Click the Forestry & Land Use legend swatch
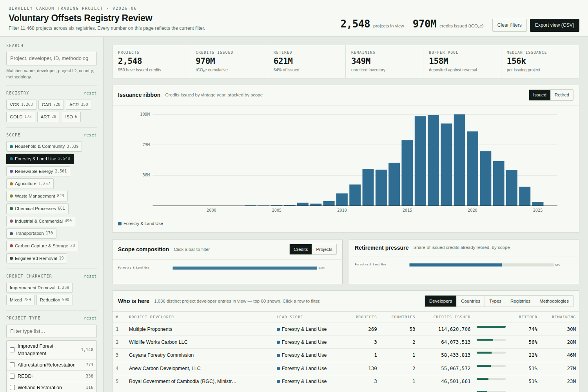Image resolution: width=588 pixels, height=392 pixels. point(120,223)
